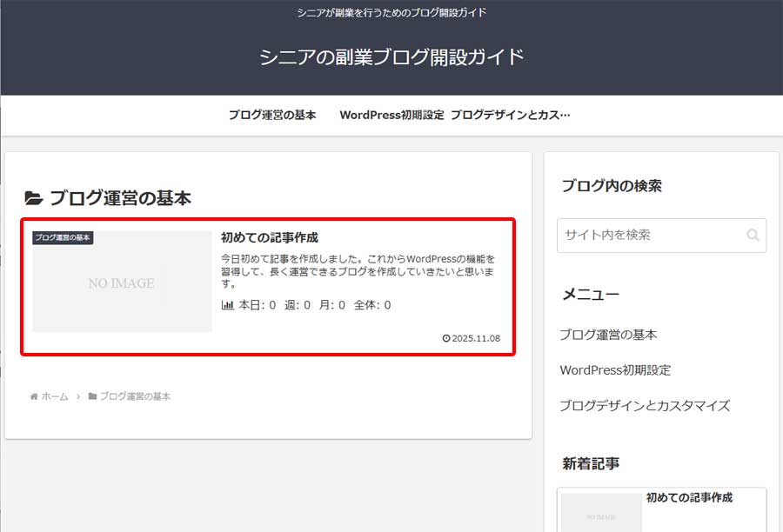This screenshot has height=532, width=783.
Task: Click the bar chart page-views icon
Action: (227, 305)
